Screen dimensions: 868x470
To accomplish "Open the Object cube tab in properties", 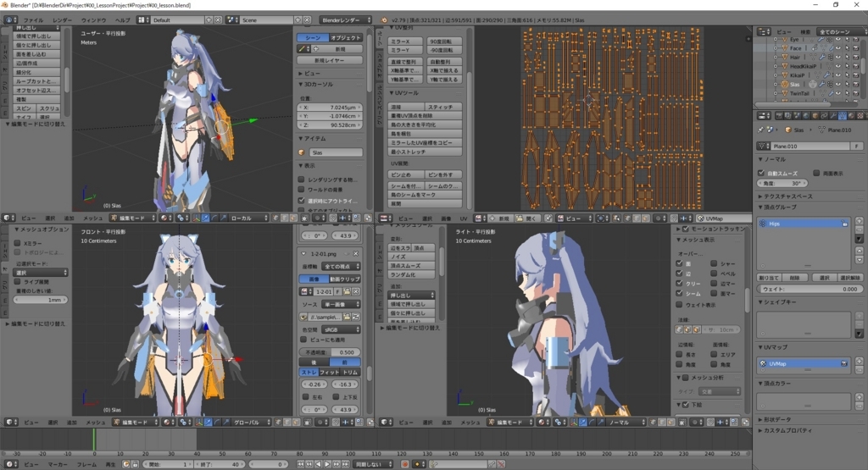I will (x=815, y=115).
